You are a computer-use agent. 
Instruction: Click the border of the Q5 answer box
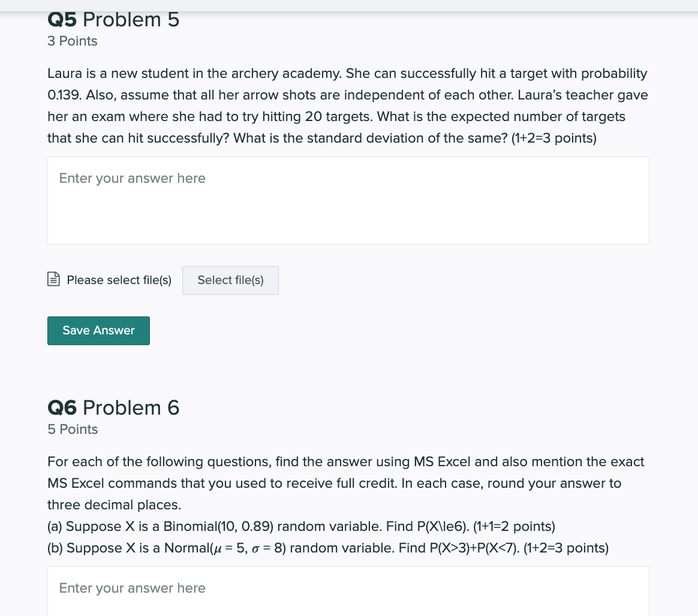[348, 158]
